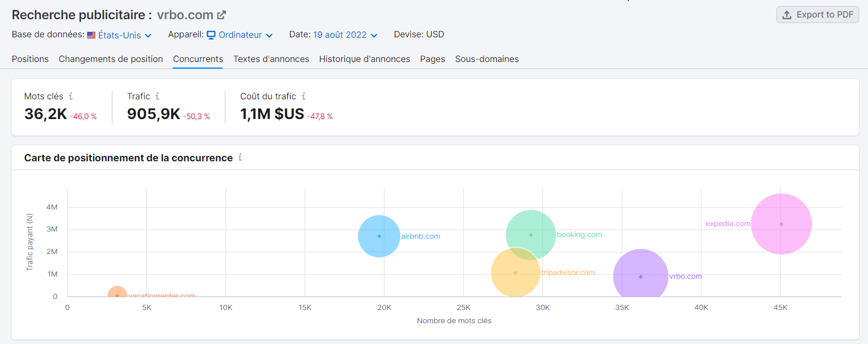Click info icon beside Carte de positionnement title
Screen dimensions: 868x344
click(240, 157)
